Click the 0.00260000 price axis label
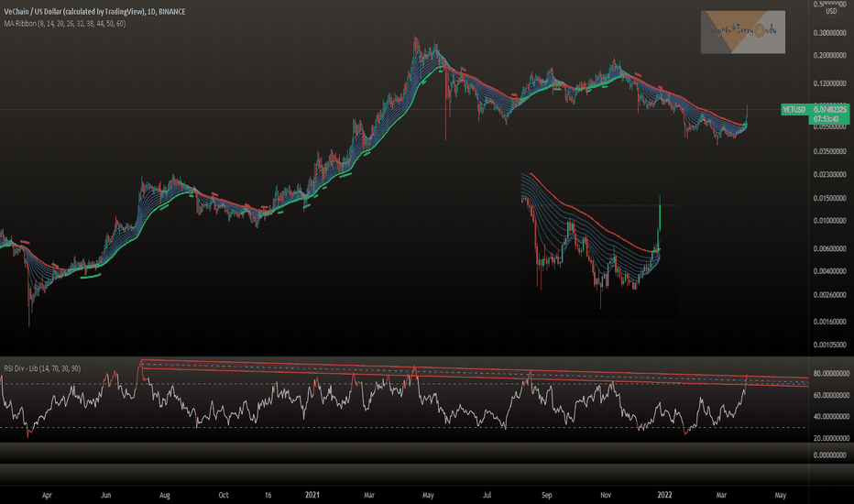This screenshot has height=504, width=854. (830, 295)
